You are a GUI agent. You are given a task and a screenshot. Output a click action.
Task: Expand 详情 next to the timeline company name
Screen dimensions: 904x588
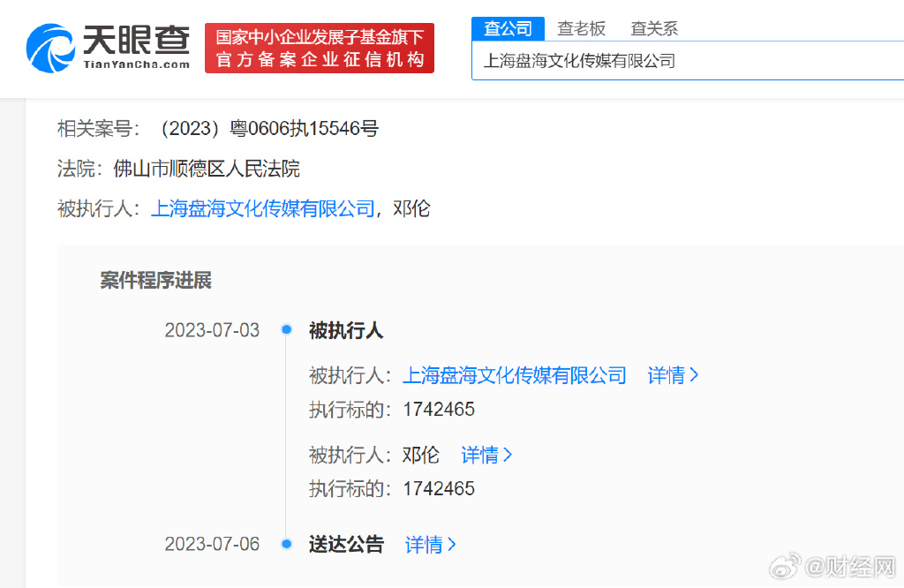point(673,375)
